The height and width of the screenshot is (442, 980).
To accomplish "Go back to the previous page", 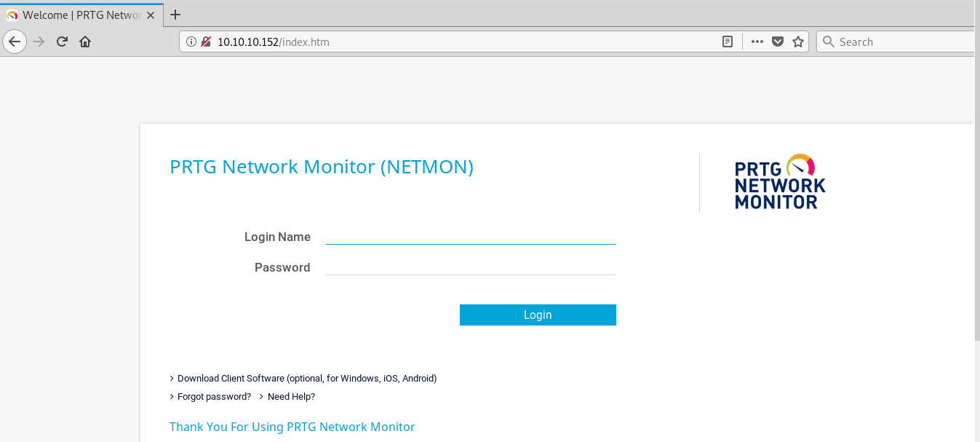I will pos(15,42).
